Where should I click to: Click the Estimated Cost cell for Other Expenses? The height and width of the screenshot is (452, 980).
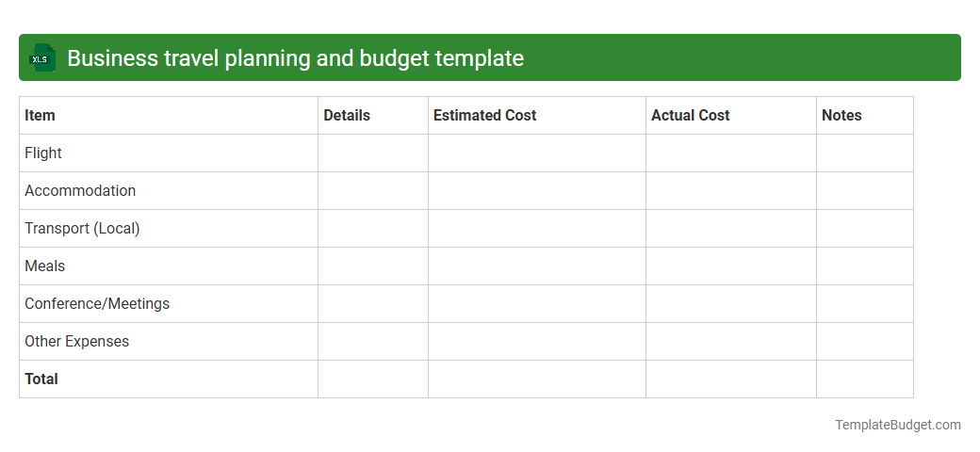point(537,342)
